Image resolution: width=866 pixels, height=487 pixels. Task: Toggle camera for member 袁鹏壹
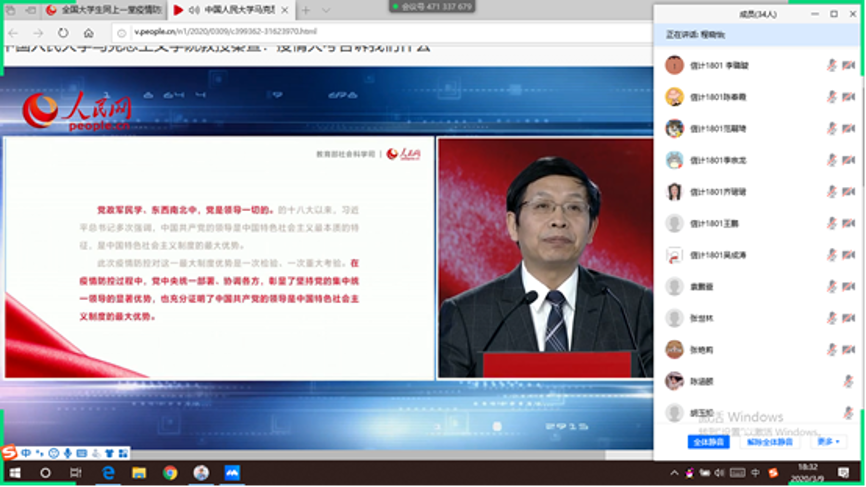(x=848, y=286)
